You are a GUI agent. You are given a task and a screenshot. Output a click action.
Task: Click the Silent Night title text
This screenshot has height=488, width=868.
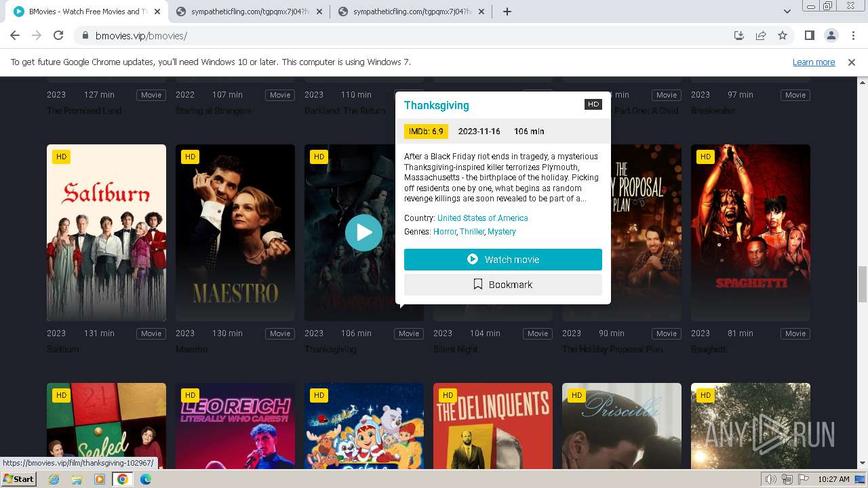(456, 350)
